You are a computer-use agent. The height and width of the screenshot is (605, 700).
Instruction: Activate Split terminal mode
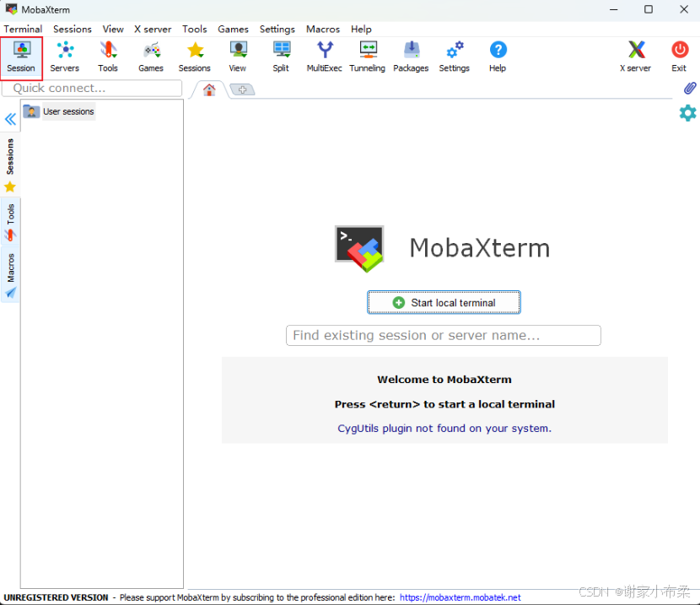click(281, 57)
